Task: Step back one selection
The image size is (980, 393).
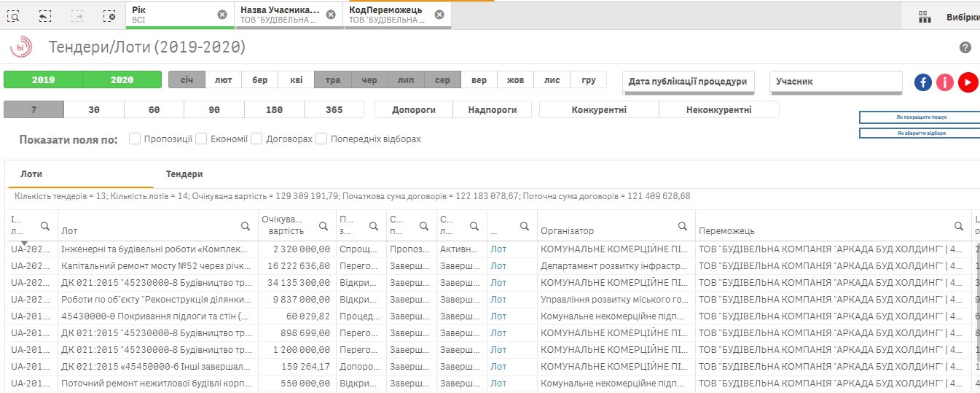Action: (x=45, y=15)
